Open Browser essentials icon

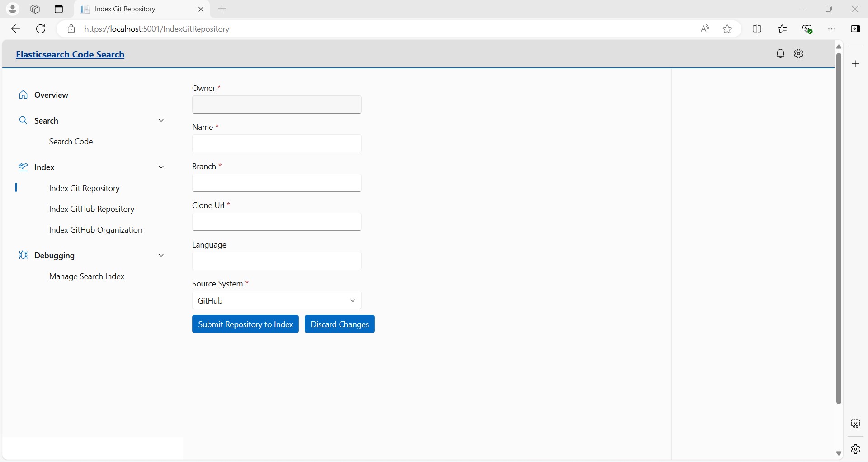click(807, 29)
